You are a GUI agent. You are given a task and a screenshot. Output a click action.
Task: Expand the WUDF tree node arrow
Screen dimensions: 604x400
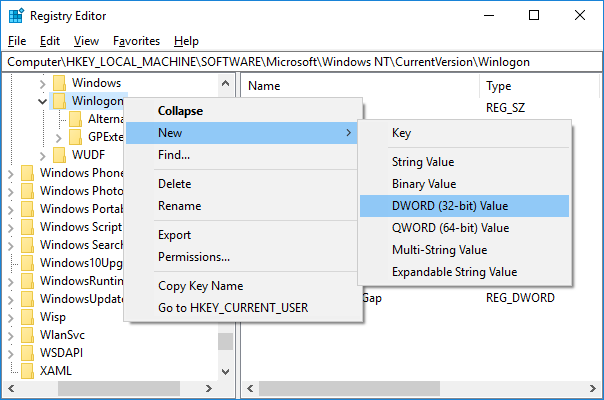[42, 155]
